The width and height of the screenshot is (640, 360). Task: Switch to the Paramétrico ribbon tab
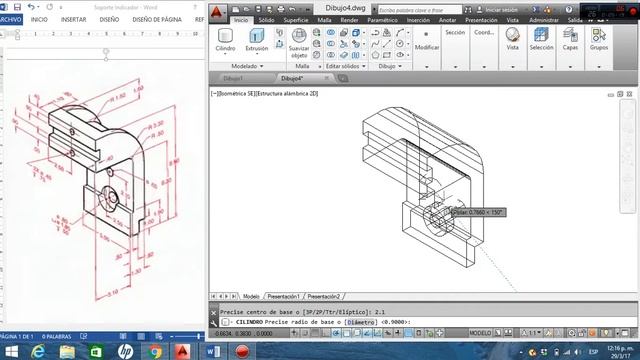[382, 20]
